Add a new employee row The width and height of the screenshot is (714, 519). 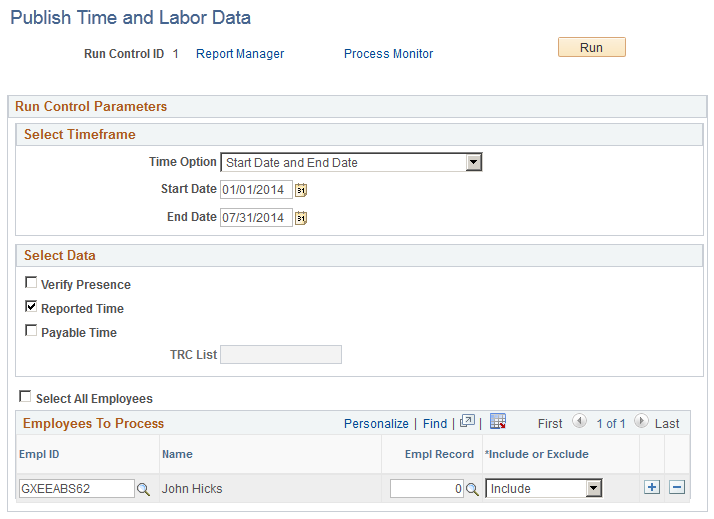tap(652, 488)
